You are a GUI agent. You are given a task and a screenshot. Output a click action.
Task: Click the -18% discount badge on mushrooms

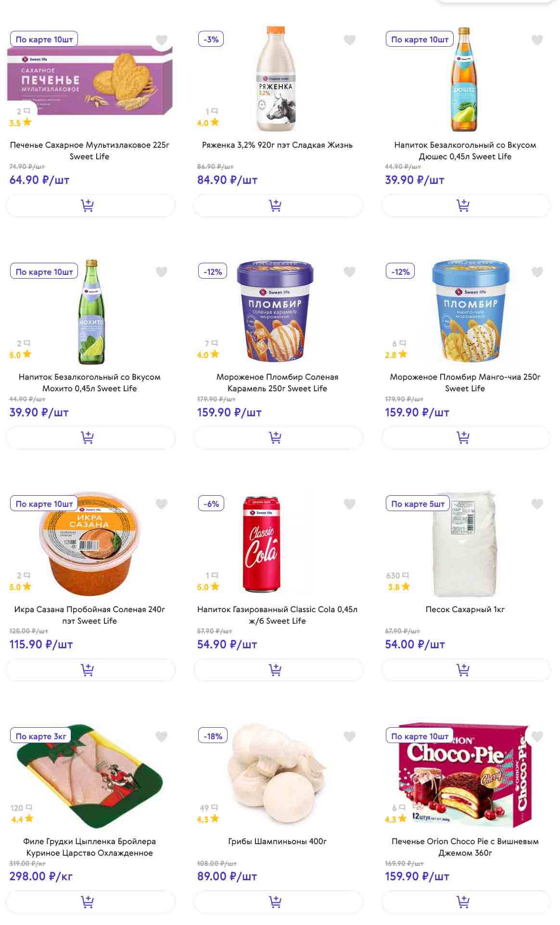pyautogui.click(x=213, y=736)
